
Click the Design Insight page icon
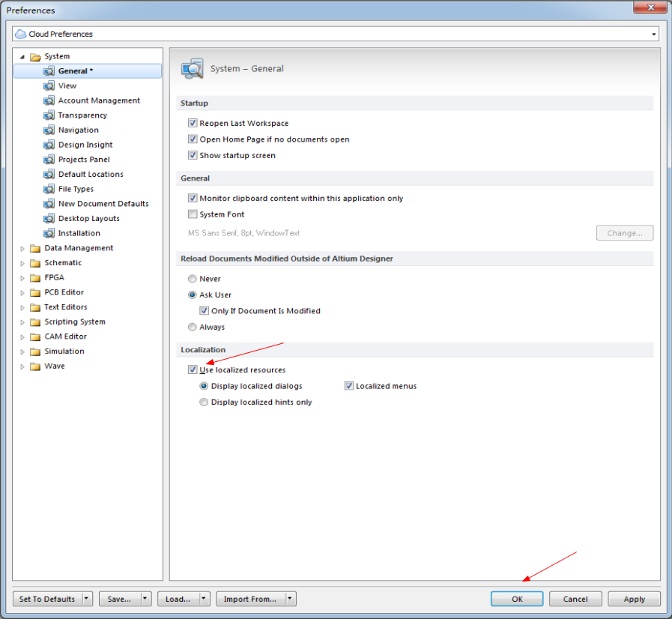(x=49, y=145)
